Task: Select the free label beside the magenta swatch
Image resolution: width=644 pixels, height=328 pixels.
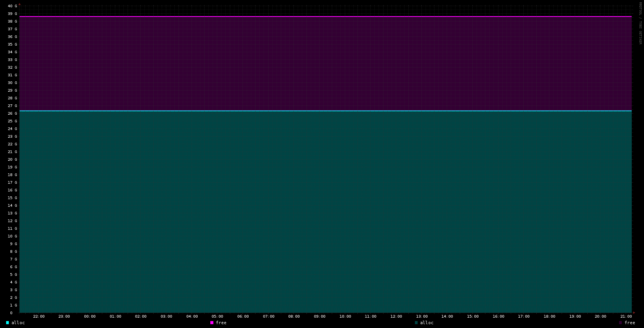Action: tap(221, 323)
